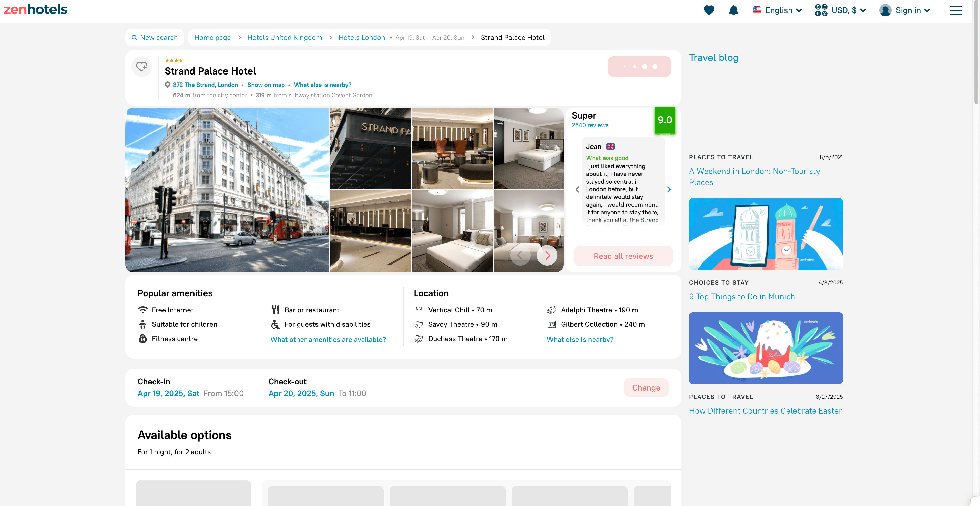Image resolution: width=980 pixels, height=506 pixels.
Task: Click previous photo arrow in gallery
Action: 520,256
